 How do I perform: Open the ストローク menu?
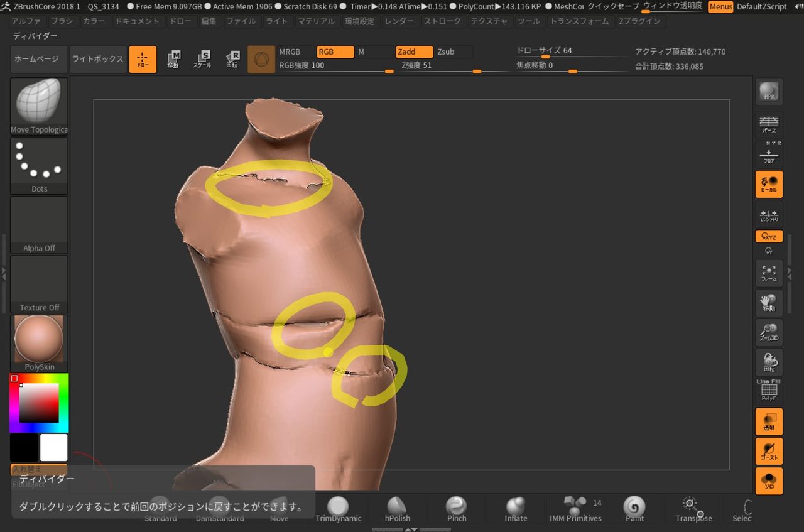(442, 21)
